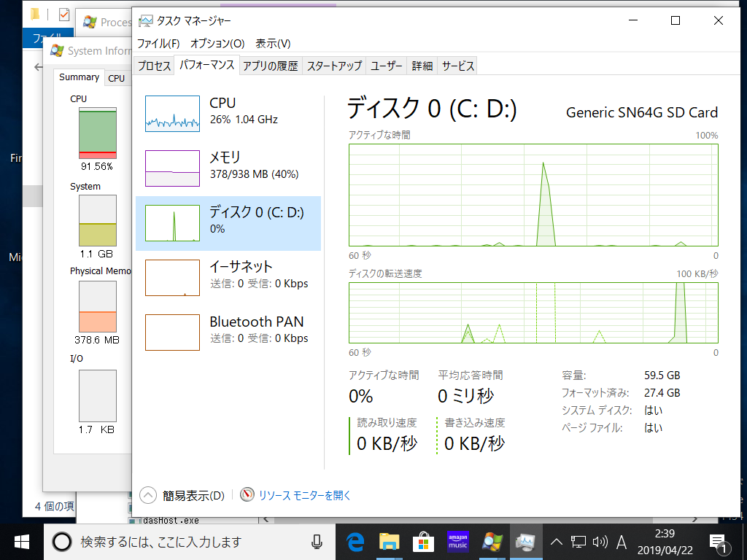Select the Summary tab in System Information
The image size is (747, 560).
coord(79,77)
